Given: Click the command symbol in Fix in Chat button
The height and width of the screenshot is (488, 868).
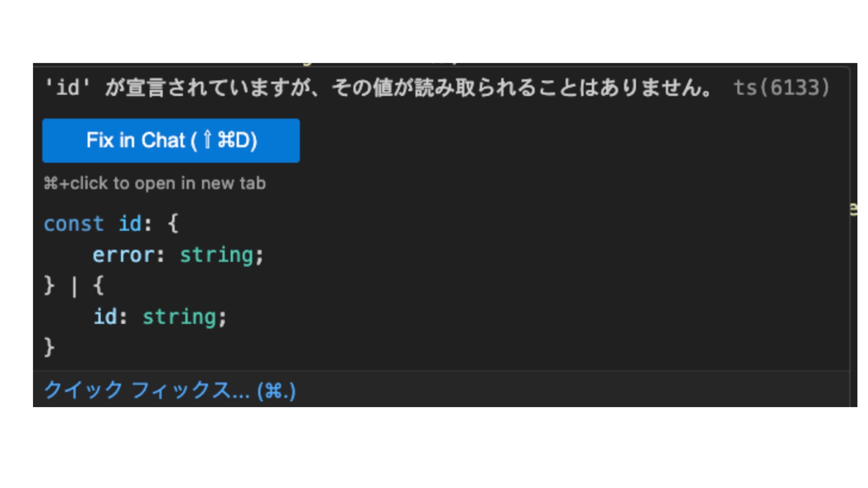Looking at the screenshot, I should click(x=226, y=140).
